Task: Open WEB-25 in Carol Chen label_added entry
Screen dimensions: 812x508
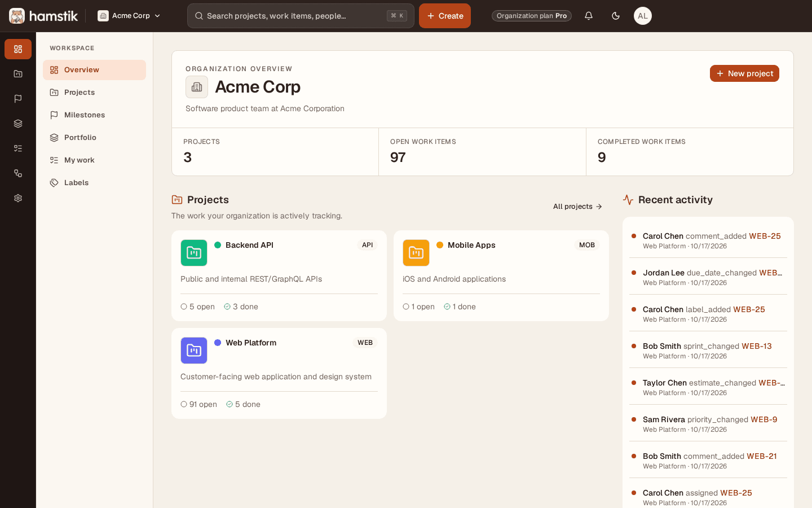Action: [x=749, y=309]
